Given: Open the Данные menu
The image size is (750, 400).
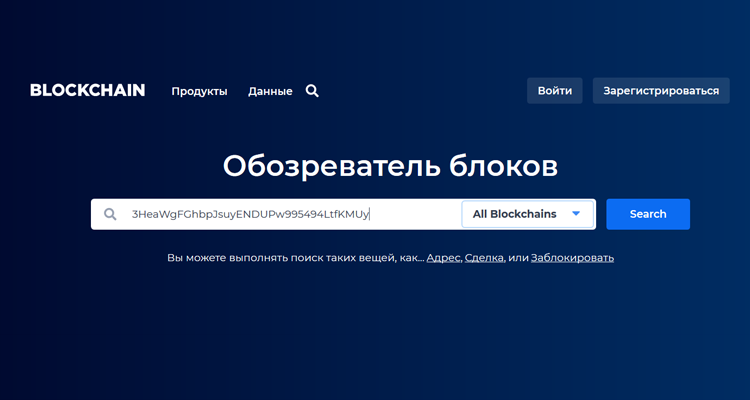Looking at the screenshot, I should [270, 91].
